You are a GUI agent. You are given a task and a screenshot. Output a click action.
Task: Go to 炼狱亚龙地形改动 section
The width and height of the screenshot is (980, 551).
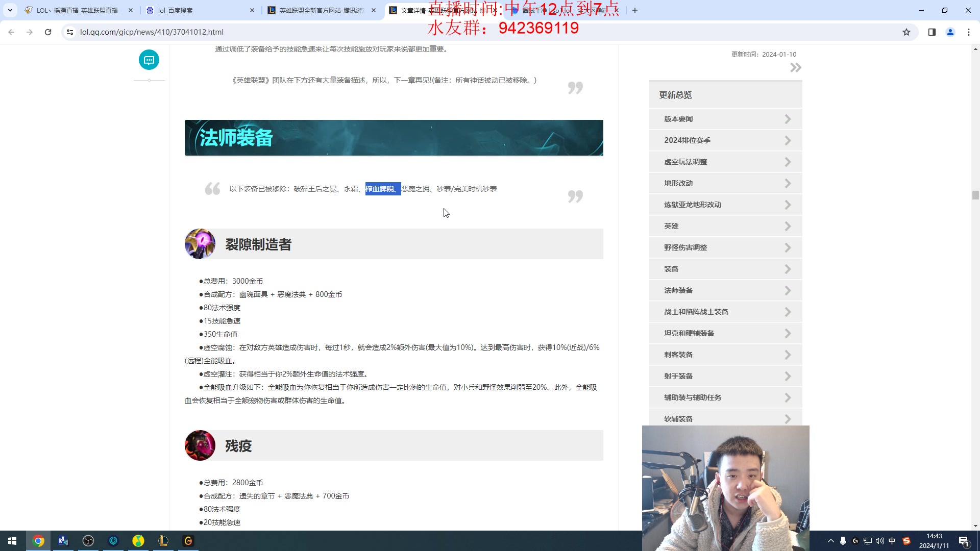point(725,205)
